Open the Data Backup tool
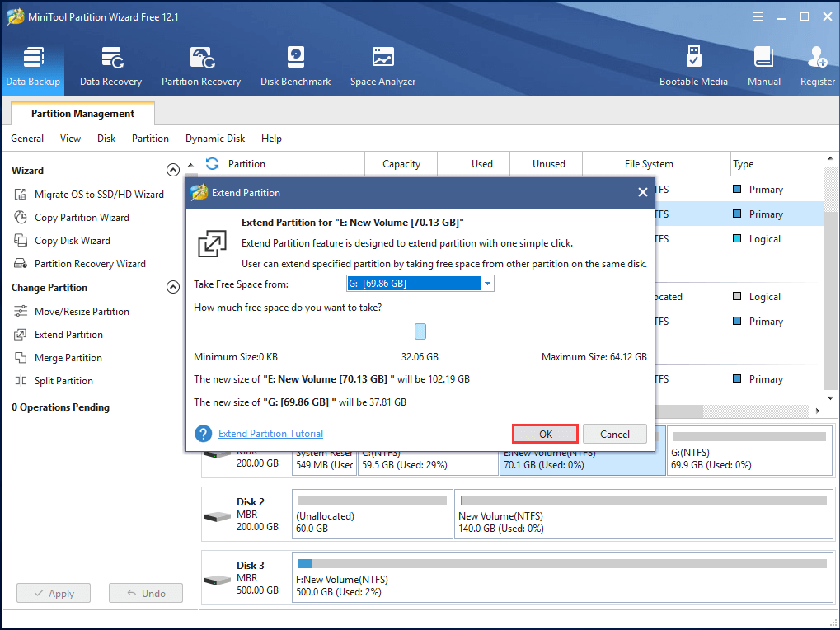Viewport: 840px width, 630px height. pyautogui.click(x=33, y=66)
